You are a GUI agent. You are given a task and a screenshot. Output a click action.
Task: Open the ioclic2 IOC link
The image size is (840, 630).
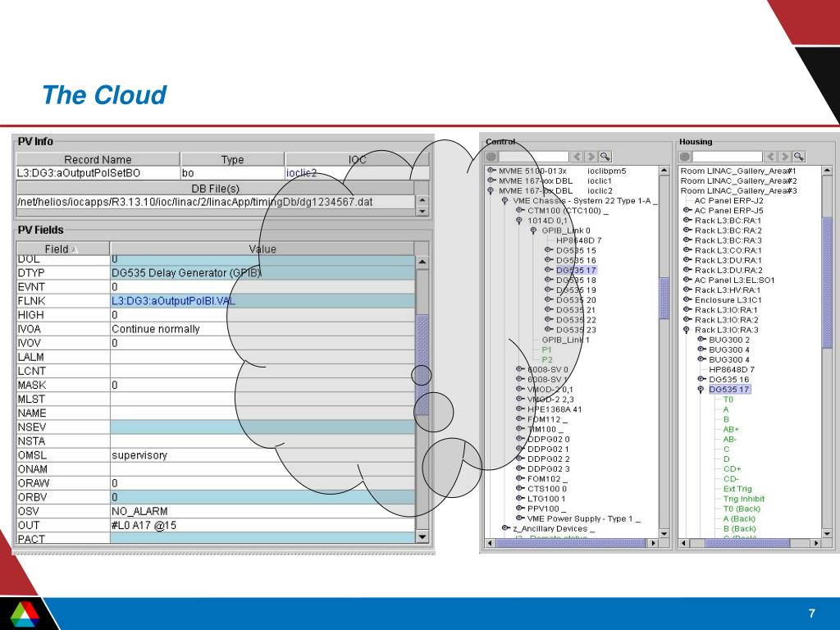[x=301, y=173]
